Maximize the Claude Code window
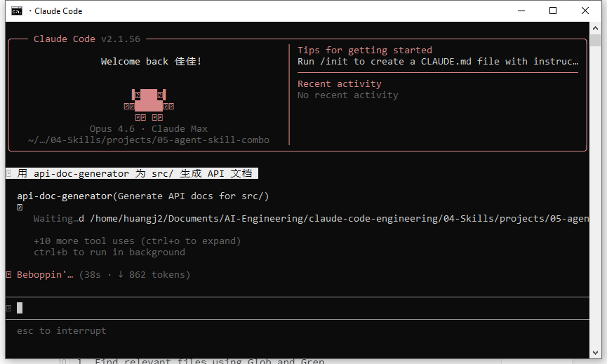This screenshot has width=607, height=364. (553, 11)
